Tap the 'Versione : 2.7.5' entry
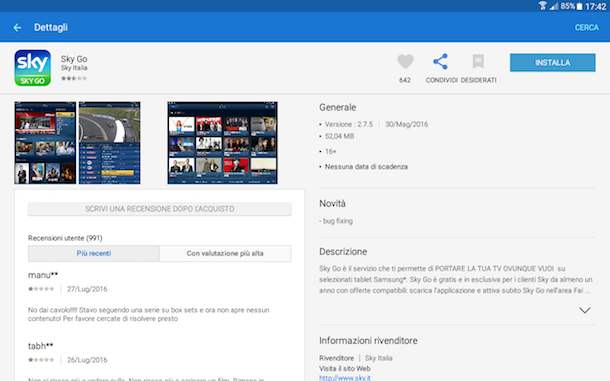Image resolution: width=610 pixels, height=381 pixels. click(x=349, y=124)
